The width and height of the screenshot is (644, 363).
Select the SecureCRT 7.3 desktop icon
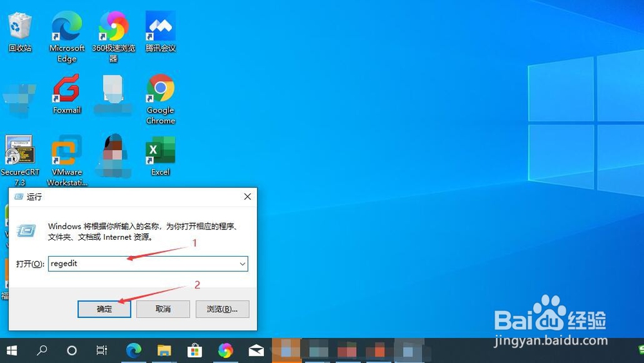pos(20,161)
